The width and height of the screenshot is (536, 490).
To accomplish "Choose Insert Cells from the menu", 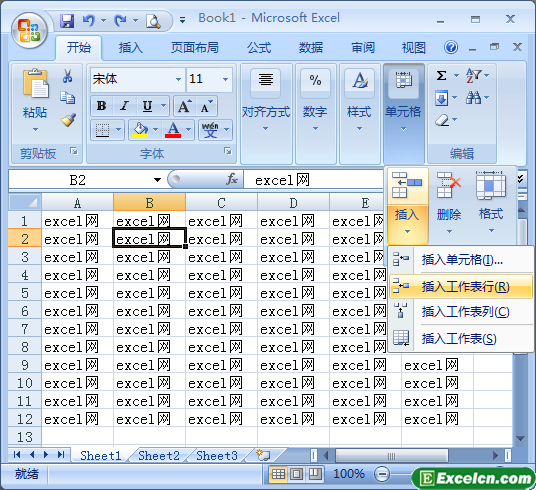I will click(460, 260).
